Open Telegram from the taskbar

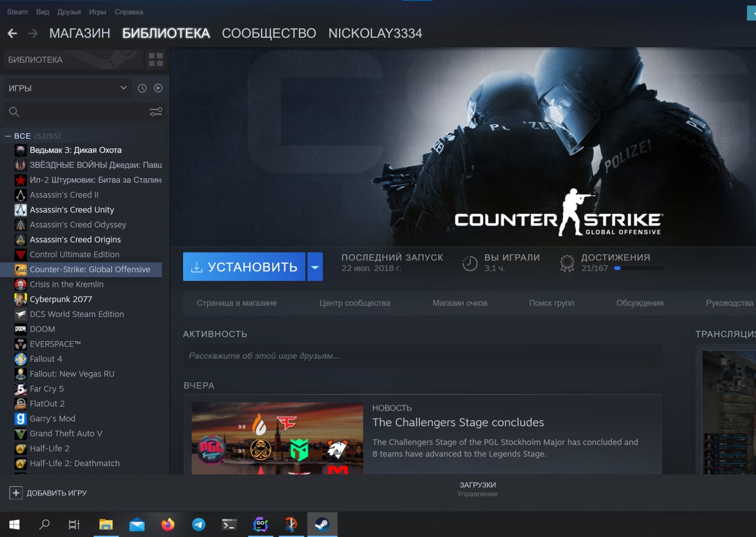coord(199,525)
